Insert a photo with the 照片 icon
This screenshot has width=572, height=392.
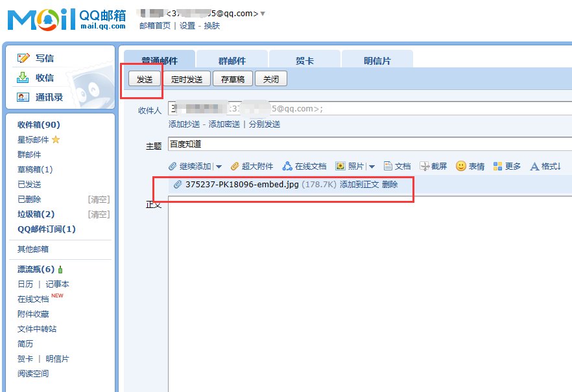(342, 165)
